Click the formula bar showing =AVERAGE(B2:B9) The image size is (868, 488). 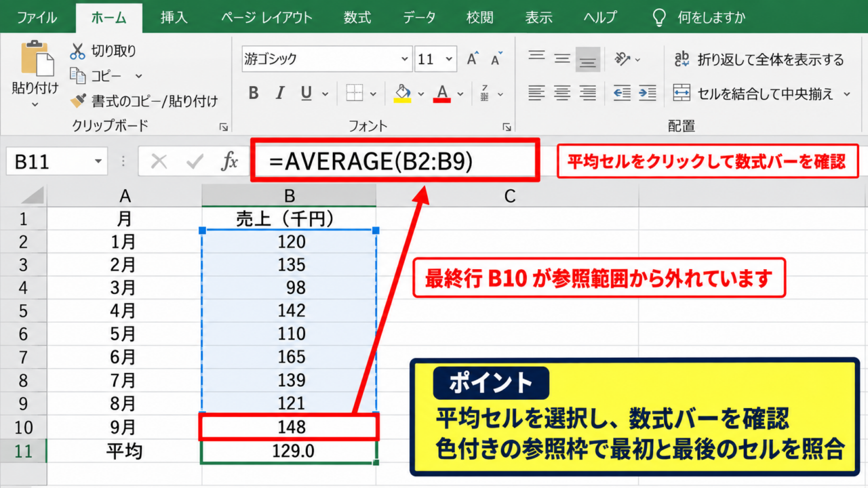coord(395,161)
